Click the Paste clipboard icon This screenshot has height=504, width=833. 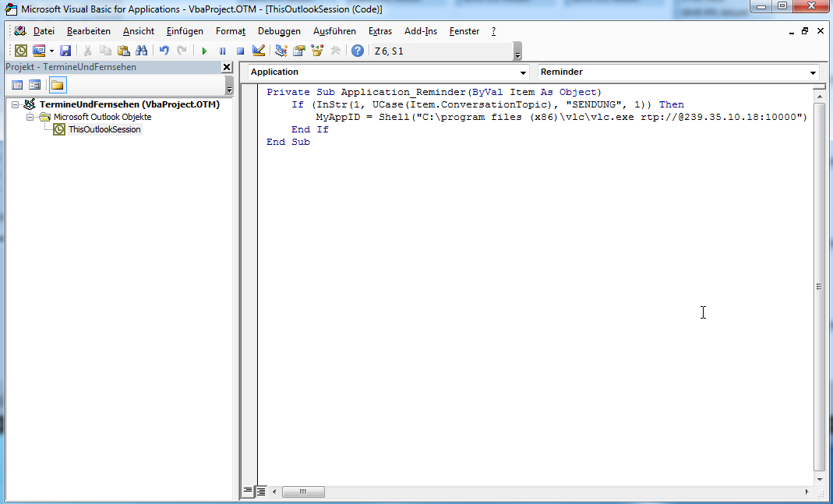coord(123,51)
